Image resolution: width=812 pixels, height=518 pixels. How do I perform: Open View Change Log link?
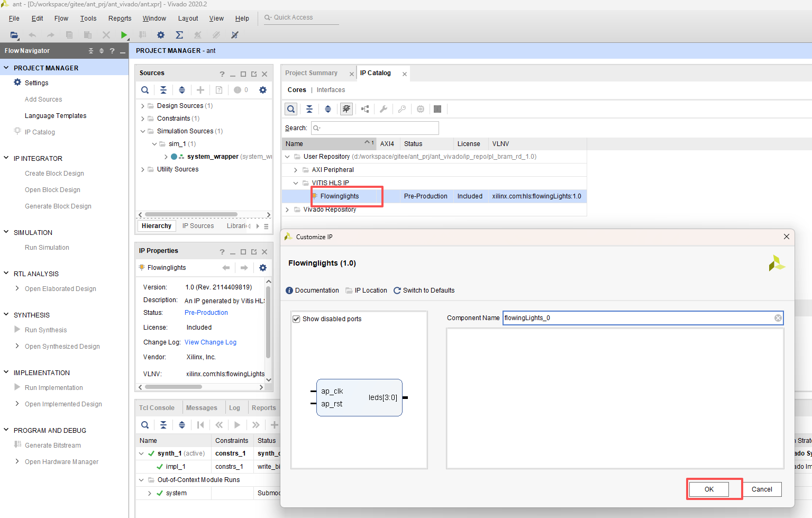click(x=211, y=342)
